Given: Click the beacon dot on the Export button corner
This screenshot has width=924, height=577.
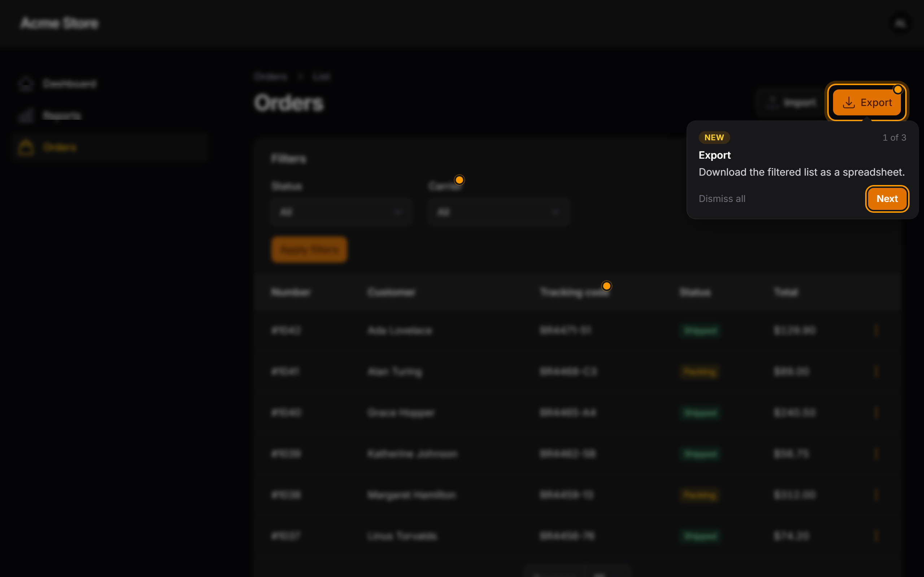Looking at the screenshot, I should (898, 90).
